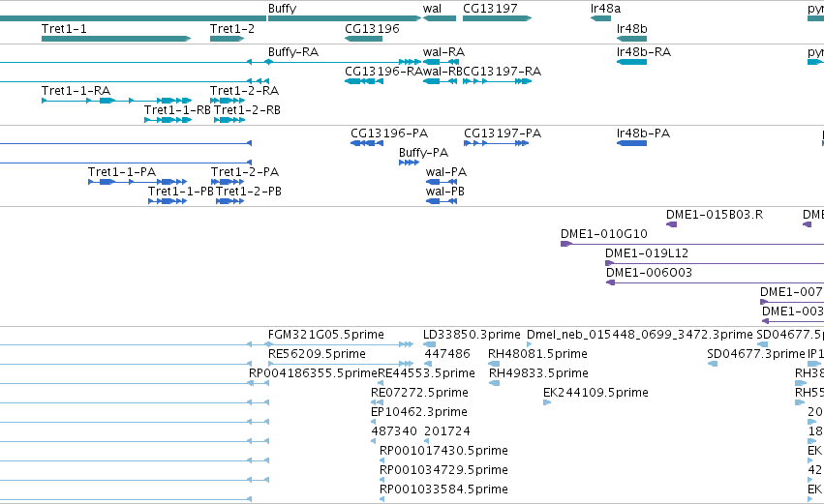Click the EP10462.3prime EST label
Screen dimensions: 824x504
(x=419, y=412)
